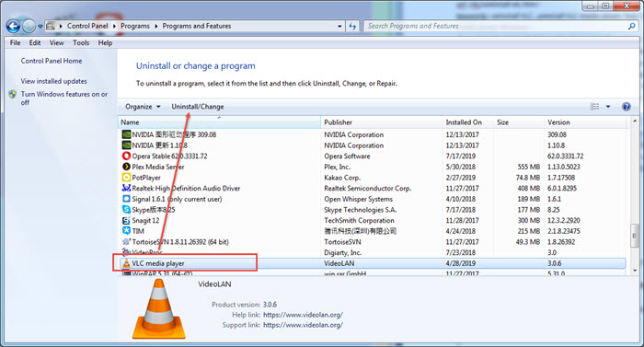Click the list scrollbar down arrow
Screen dimensions: 644x347
[x=635, y=271]
